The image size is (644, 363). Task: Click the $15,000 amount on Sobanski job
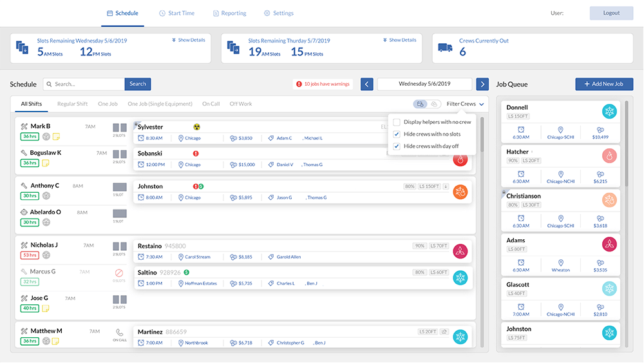click(x=243, y=164)
